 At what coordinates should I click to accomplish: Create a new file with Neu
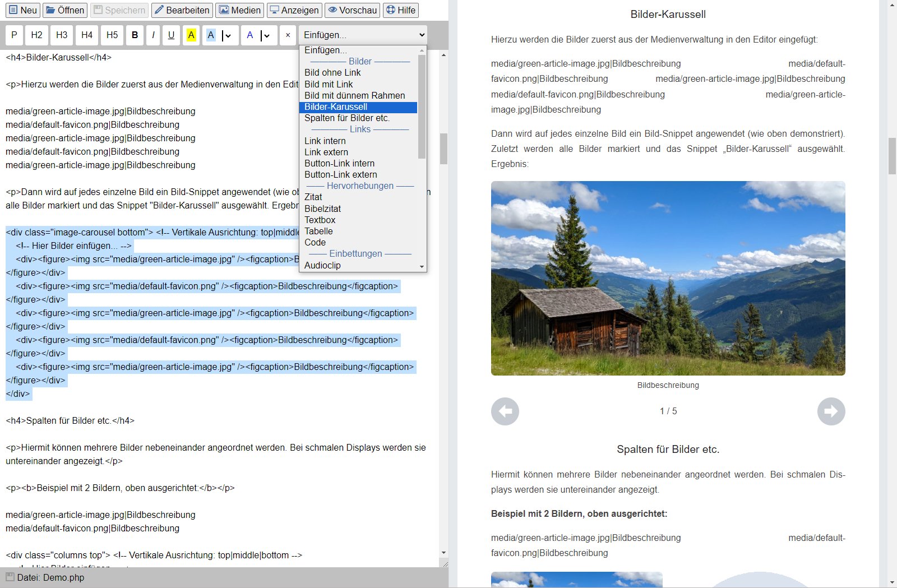[x=23, y=10]
